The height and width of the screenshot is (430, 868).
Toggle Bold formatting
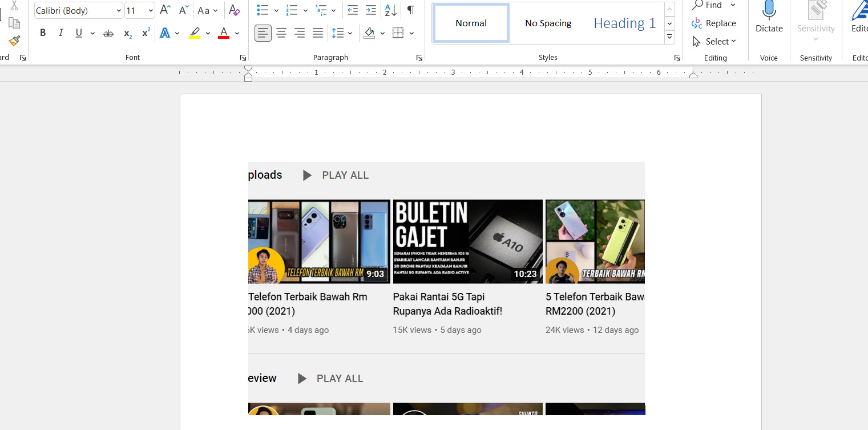[43, 33]
